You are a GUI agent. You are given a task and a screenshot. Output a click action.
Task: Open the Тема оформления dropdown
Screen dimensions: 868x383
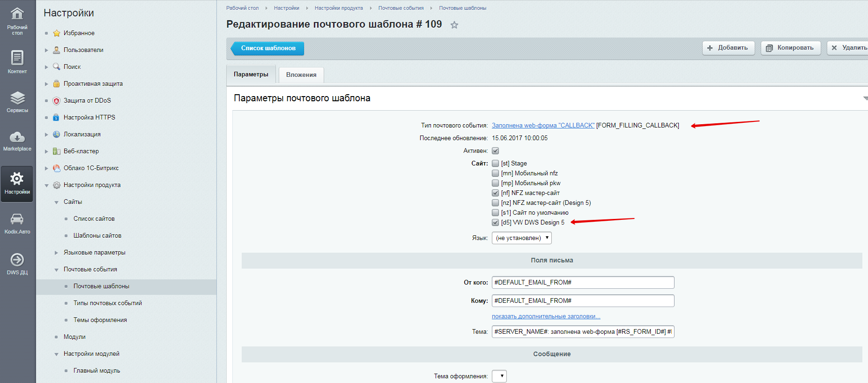coord(499,376)
